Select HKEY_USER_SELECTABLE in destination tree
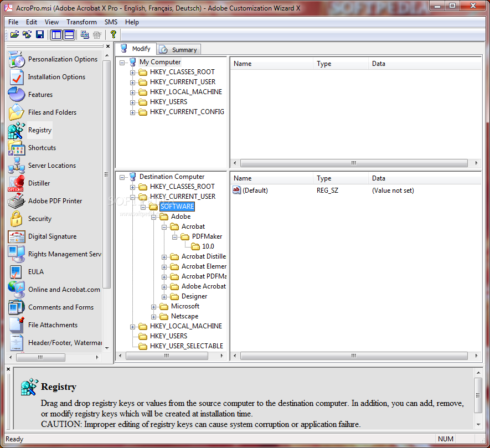Viewport: 490px width, 448px height. coord(186,346)
